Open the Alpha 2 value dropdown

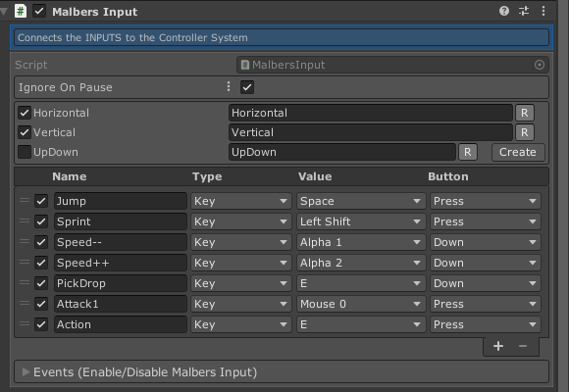point(361,263)
